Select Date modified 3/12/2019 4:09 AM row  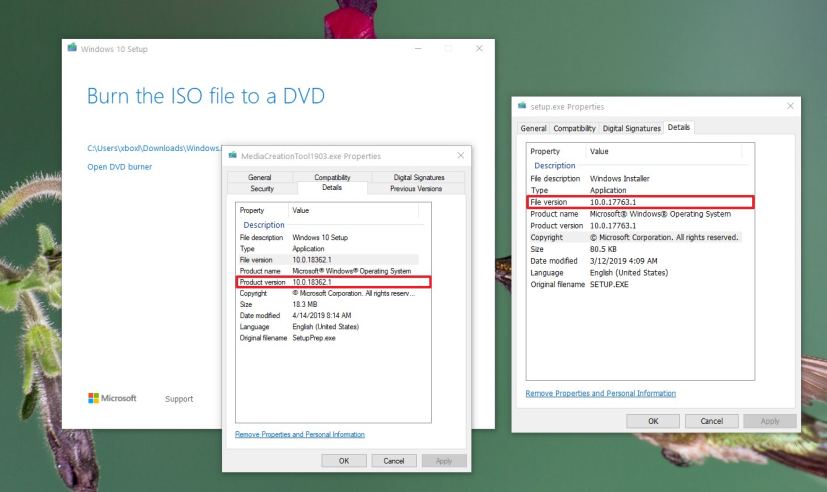click(x=635, y=261)
